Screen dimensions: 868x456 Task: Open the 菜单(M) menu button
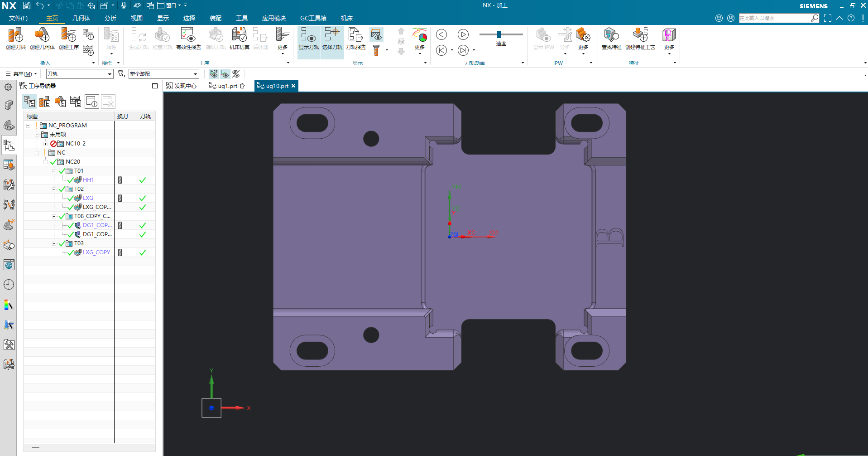pyautogui.click(x=22, y=74)
